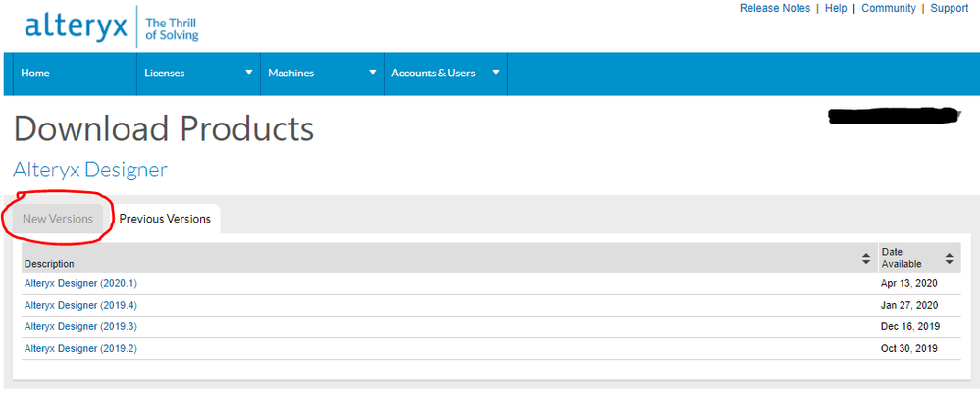Screen dimensions: 980x396
Task: Click the Alteryx Designer heading link
Action: coord(90,170)
